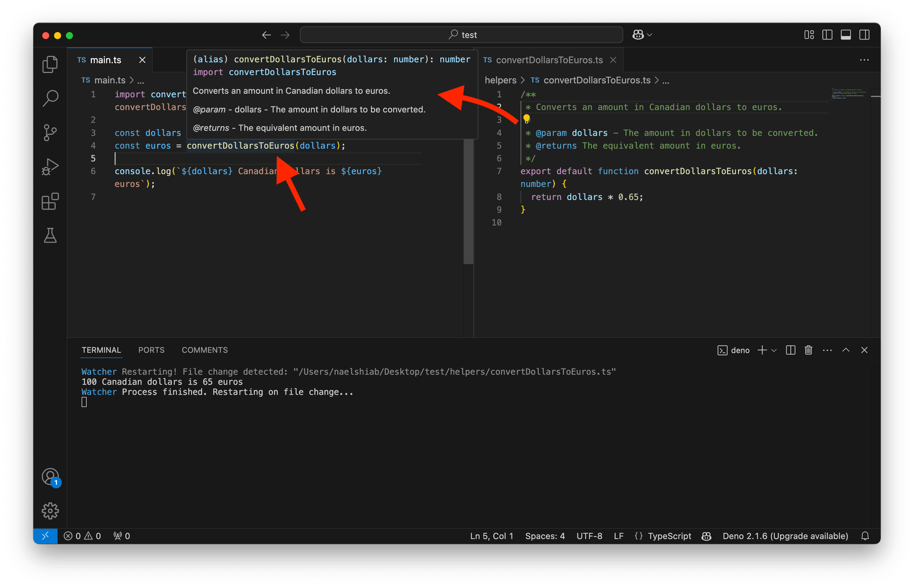Close the terminal panel
Viewport: 914px width, 588px height.
coord(864,350)
